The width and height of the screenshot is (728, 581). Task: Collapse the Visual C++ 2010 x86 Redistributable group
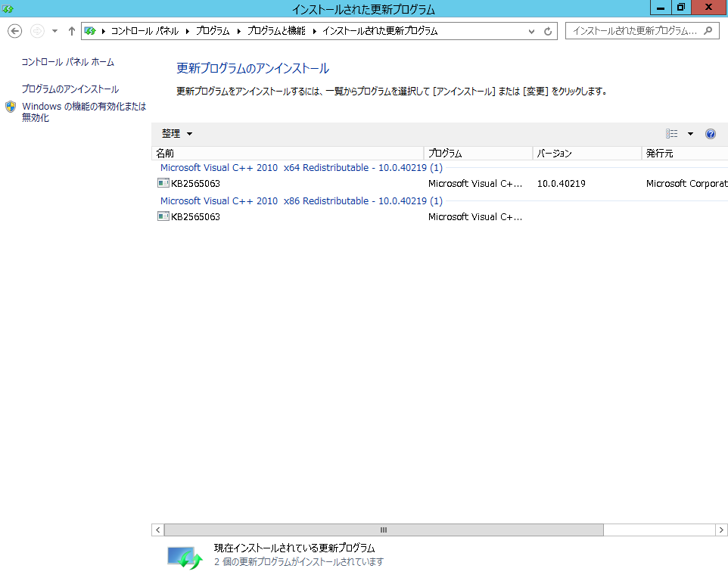pyautogui.click(x=301, y=201)
